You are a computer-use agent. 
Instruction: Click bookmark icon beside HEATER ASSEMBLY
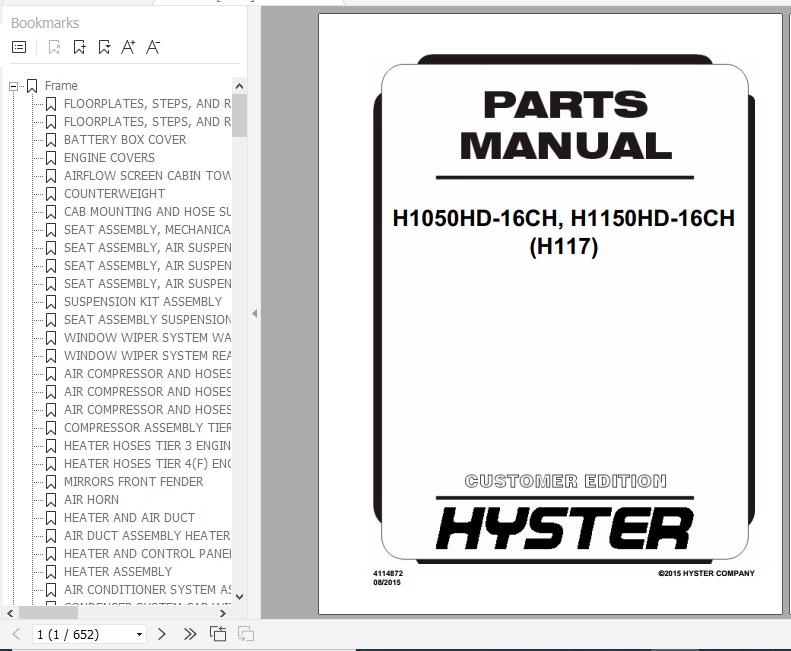(51, 572)
